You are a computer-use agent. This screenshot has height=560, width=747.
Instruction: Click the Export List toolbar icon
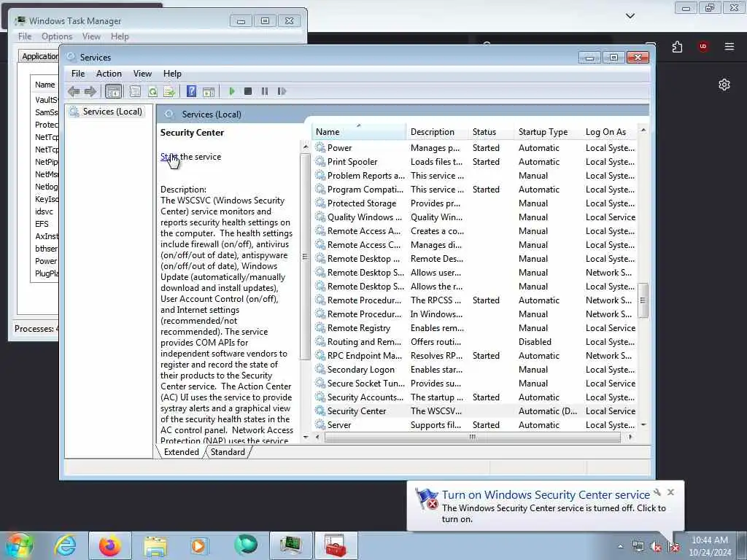pos(169,91)
